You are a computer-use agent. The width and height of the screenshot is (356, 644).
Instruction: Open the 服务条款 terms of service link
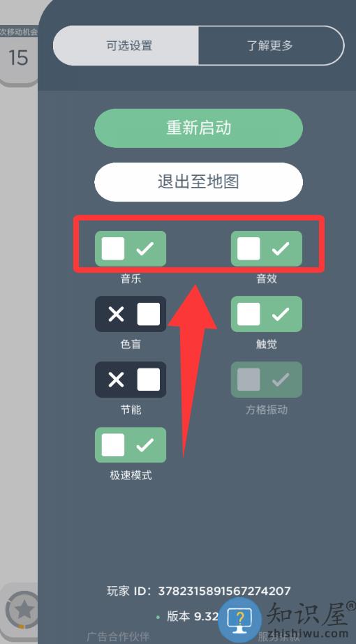coord(279,638)
